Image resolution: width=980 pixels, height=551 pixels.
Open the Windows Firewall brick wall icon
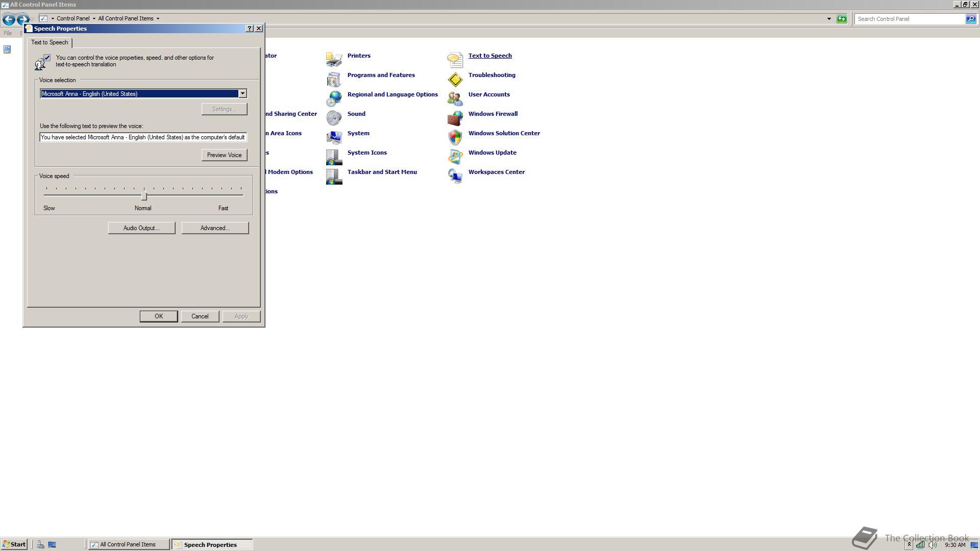point(455,118)
